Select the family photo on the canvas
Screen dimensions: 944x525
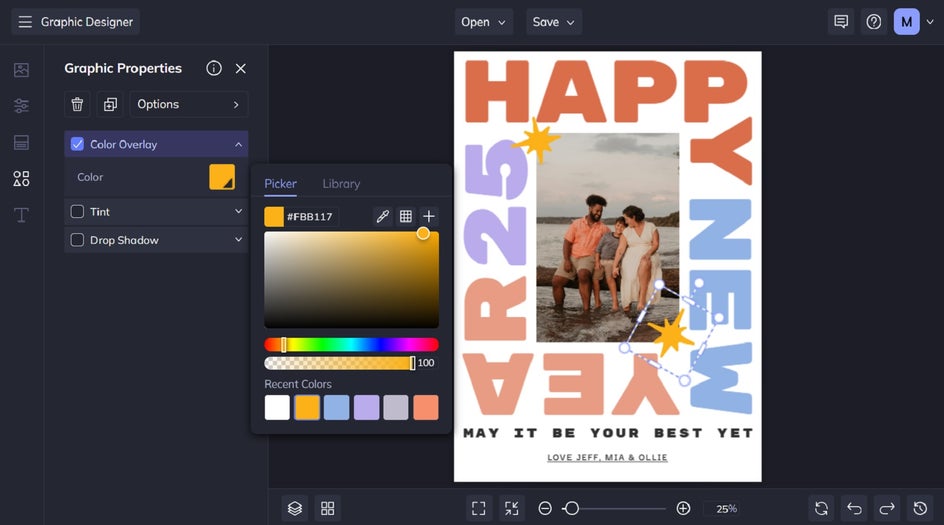pyautogui.click(x=607, y=237)
